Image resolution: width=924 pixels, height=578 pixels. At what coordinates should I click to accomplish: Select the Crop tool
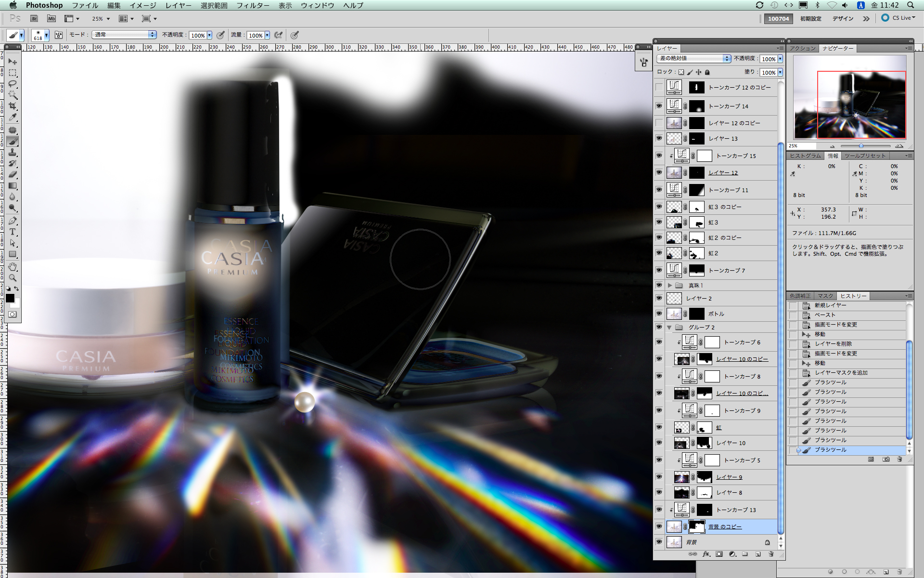click(13, 106)
